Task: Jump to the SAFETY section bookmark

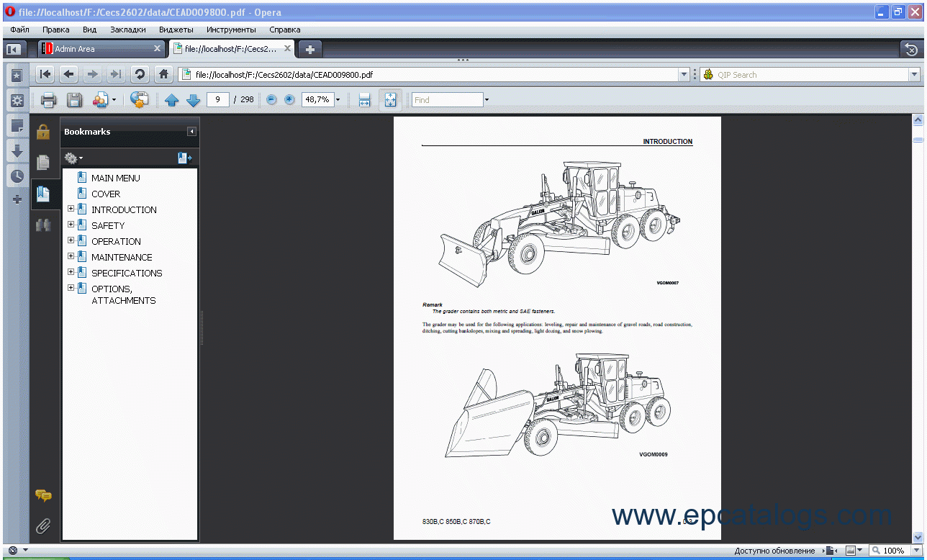Action: [108, 225]
